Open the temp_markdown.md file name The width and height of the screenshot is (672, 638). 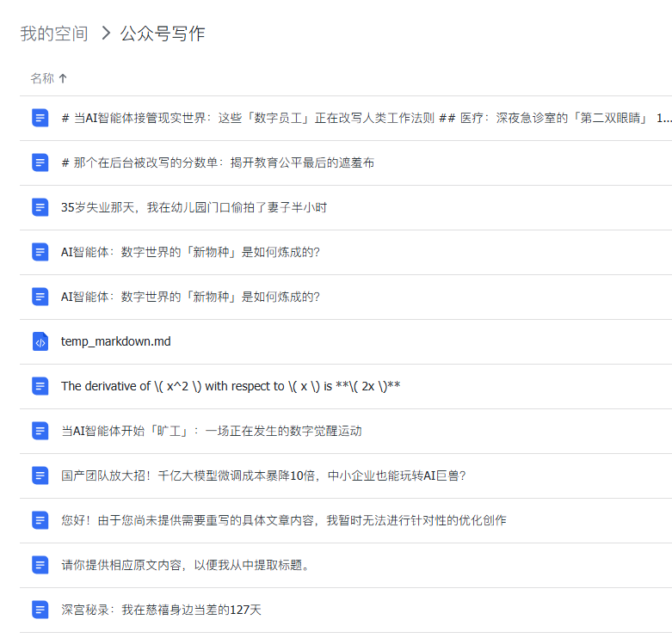coord(116,341)
